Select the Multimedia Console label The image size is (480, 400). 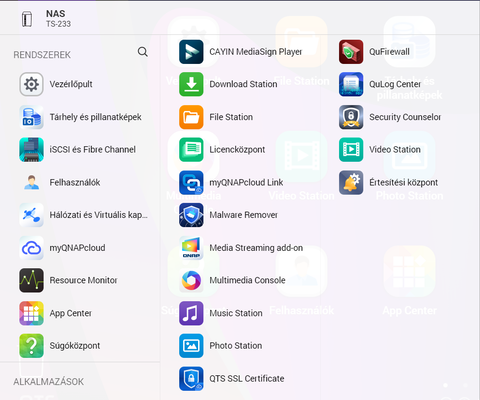point(247,280)
